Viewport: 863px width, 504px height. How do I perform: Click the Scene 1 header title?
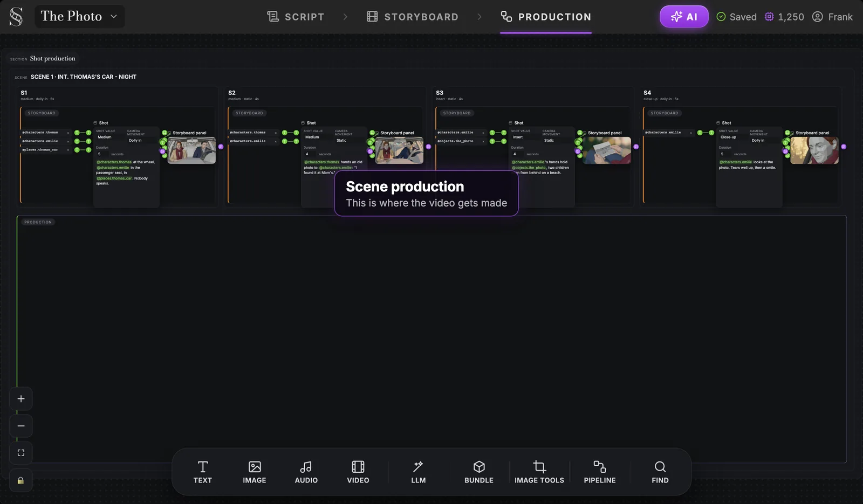point(84,77)
